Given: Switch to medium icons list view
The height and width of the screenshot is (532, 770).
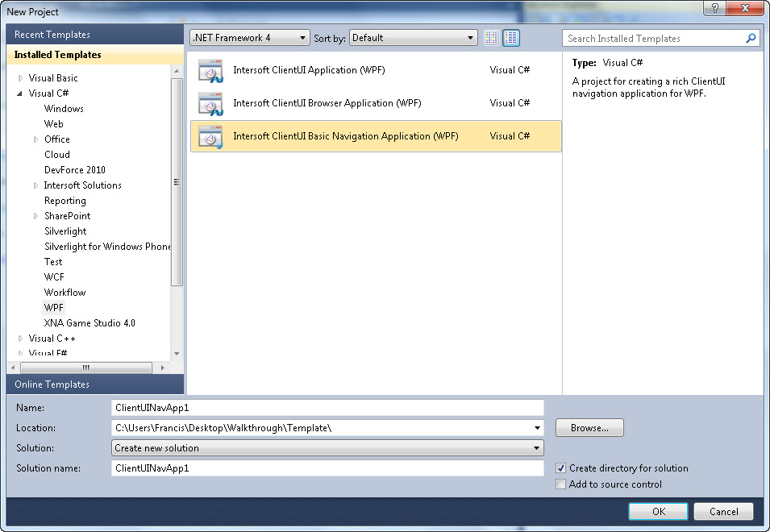Looking at the screenshot, I should coord(511,38).
